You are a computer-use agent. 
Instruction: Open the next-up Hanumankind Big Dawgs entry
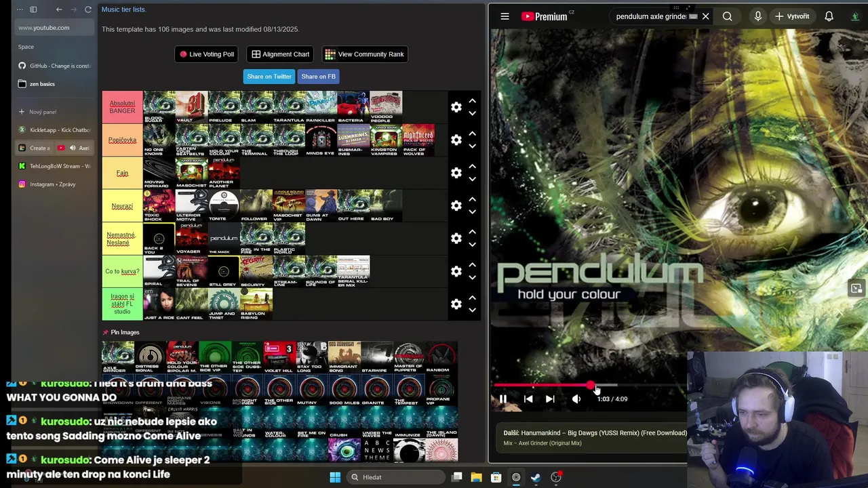tap(595, 437)
